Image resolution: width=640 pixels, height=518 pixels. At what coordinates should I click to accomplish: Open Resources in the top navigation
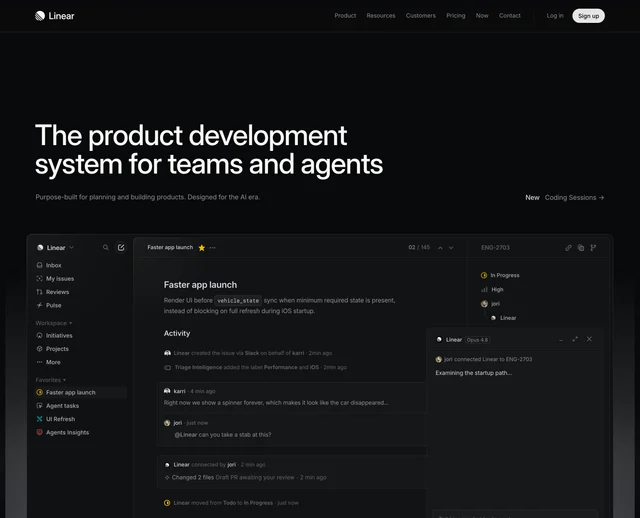click(x=381, y=16)
